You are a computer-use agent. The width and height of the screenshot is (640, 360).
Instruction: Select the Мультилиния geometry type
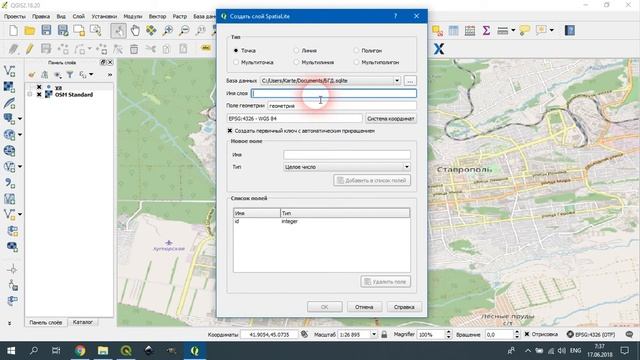coord(296,62)
